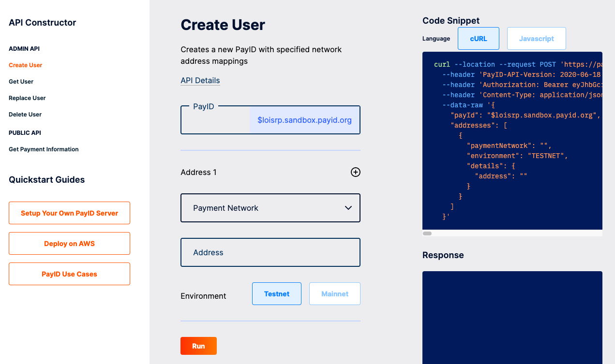Image resolution: width=615 pixels, height=364 pixels.
Task: Select Replace User in the sidebar
Action: point(27,98)
